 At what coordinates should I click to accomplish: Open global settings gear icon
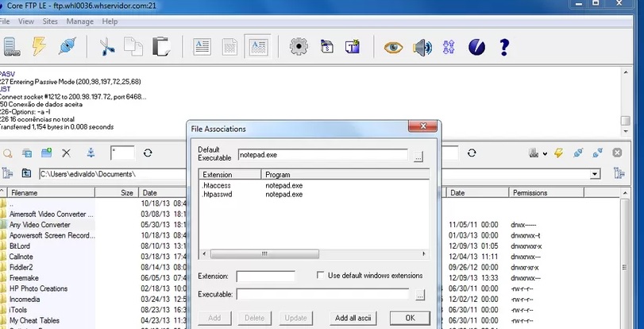[299, 46]
